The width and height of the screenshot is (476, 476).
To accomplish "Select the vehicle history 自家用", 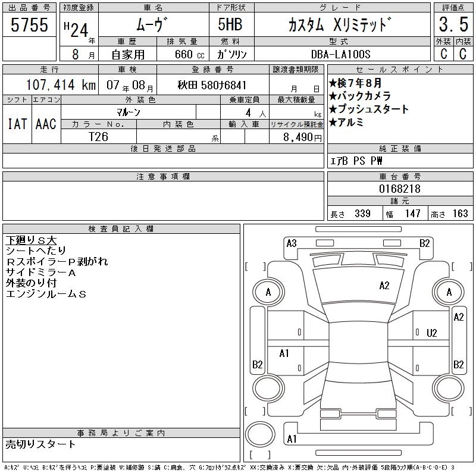I will [x=128, y=55].
